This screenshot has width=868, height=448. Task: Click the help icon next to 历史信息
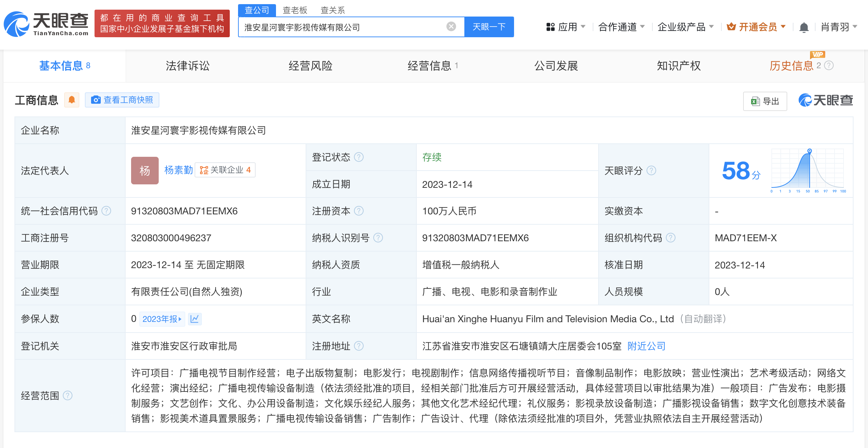click(x=829, y=65)
